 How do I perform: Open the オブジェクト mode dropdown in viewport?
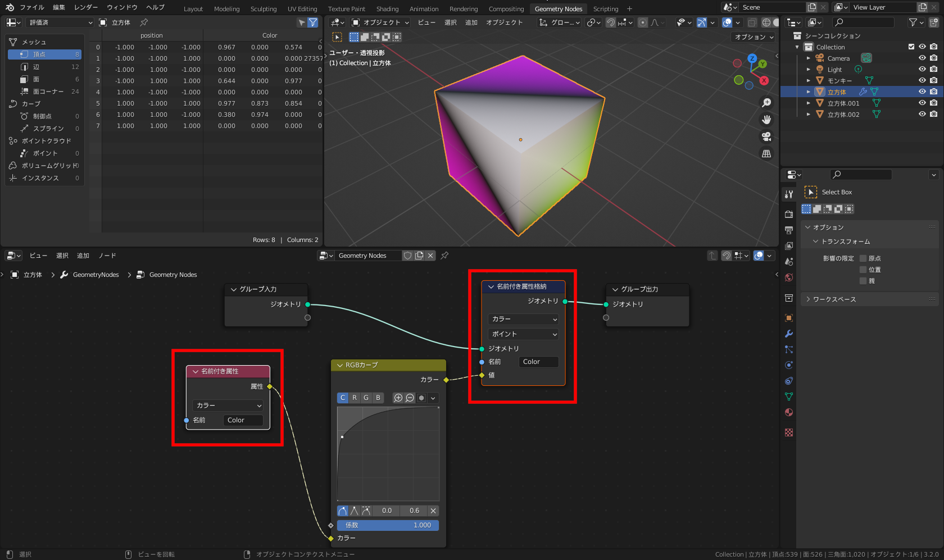380,22
